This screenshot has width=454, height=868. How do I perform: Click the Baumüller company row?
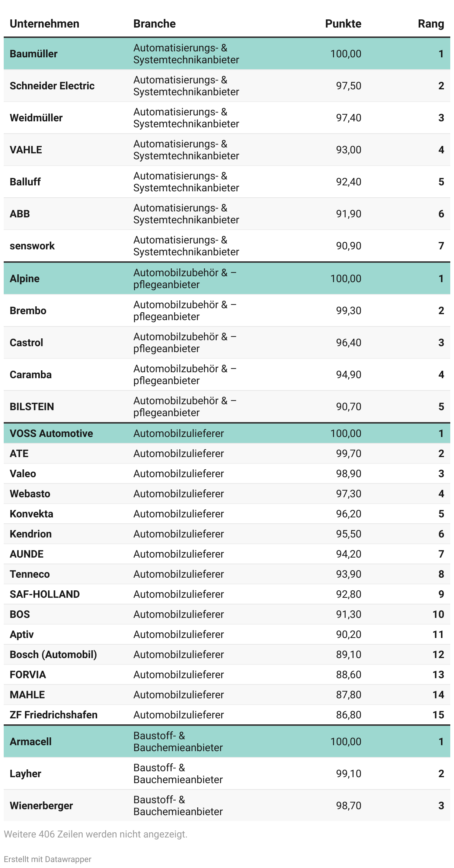click(x=33, y=54)
